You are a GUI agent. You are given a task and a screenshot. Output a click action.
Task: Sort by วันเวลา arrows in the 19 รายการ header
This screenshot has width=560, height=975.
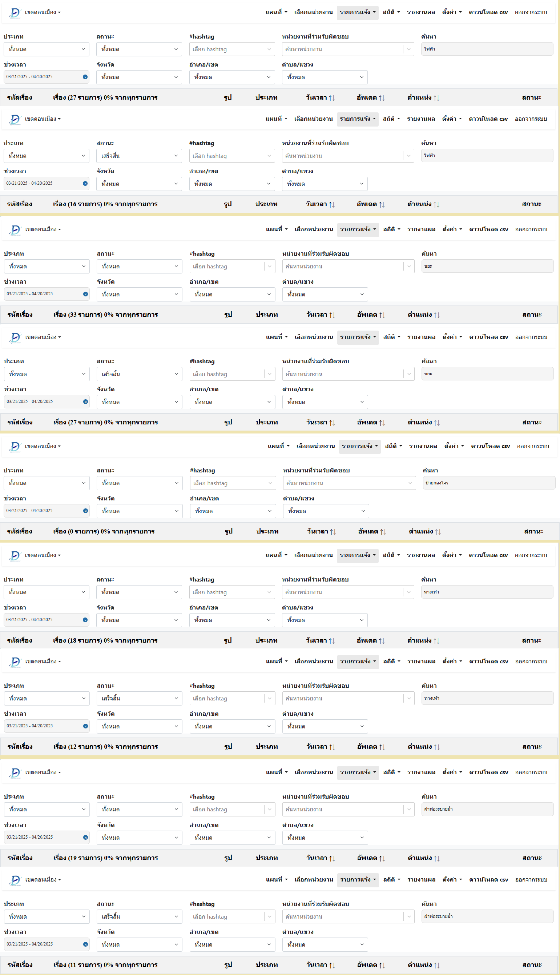pos(332,858)
